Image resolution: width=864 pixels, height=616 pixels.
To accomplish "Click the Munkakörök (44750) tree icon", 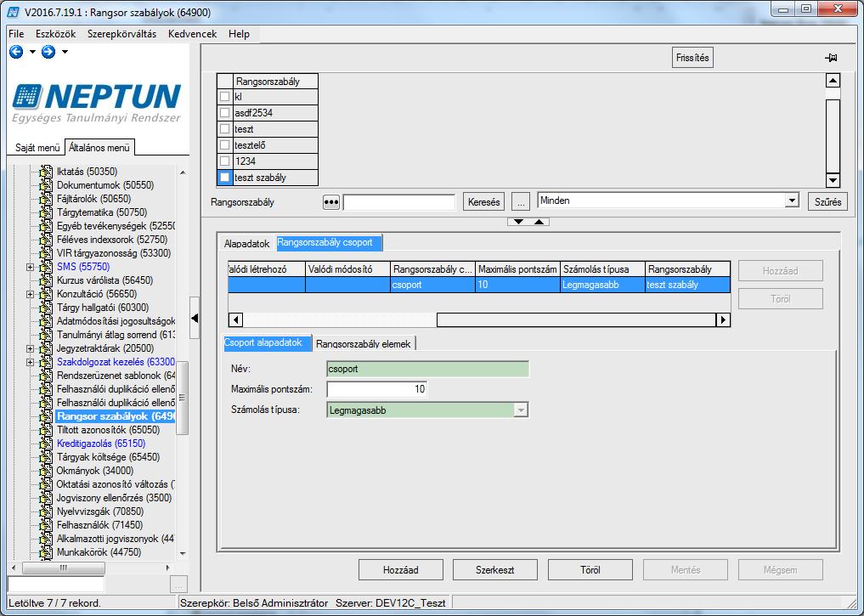I will pyautogui.click(x=46, y=552).
